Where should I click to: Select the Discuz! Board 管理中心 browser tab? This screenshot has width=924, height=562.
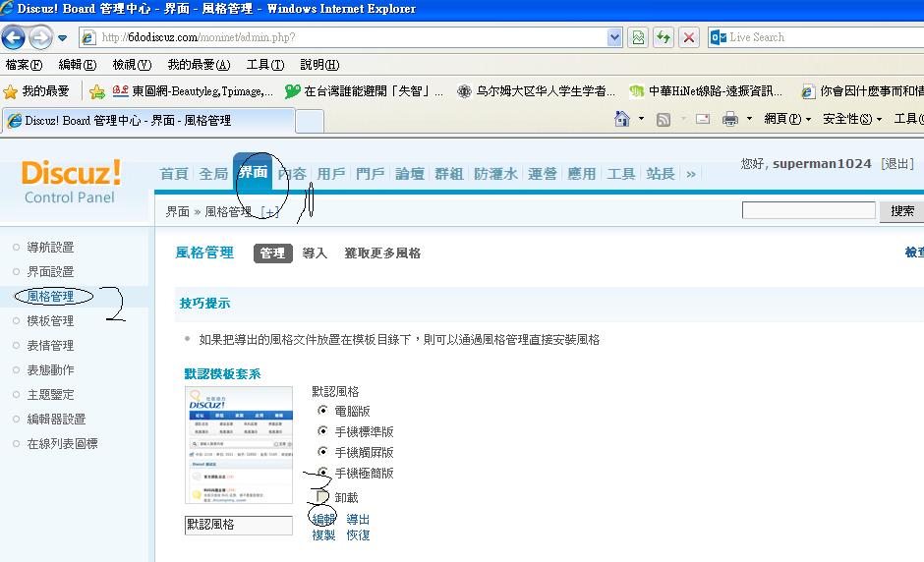click(x=147, y=121)
